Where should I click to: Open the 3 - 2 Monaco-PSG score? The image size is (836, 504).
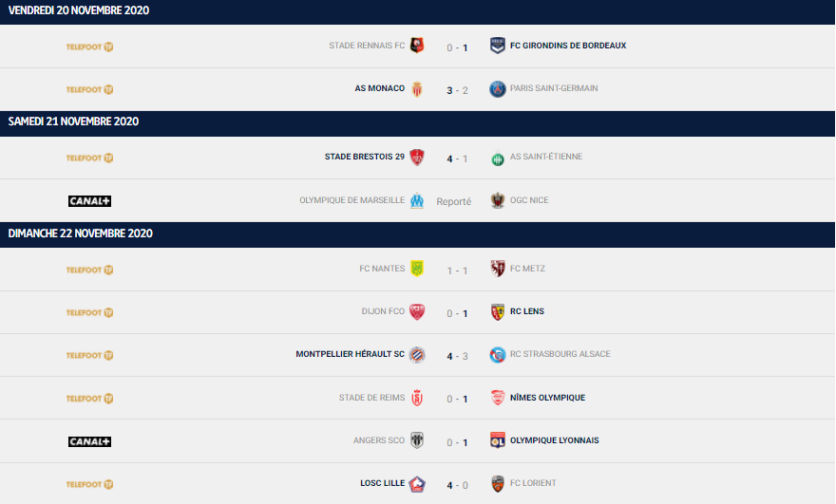(x=458, y=90)
